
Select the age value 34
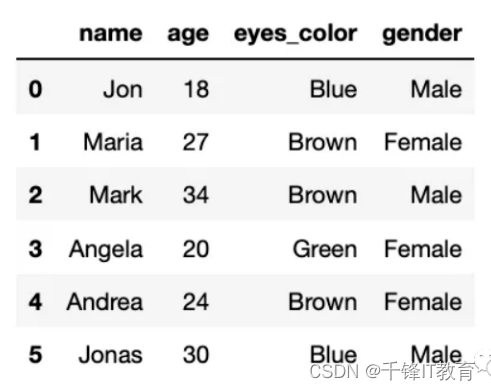pyautogui.click(x=196, y=195)
